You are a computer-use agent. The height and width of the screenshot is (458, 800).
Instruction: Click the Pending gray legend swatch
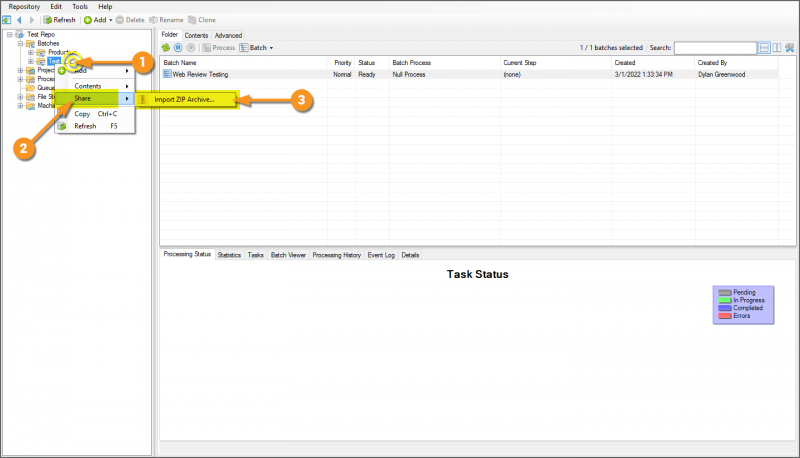[x=725, y=293]
